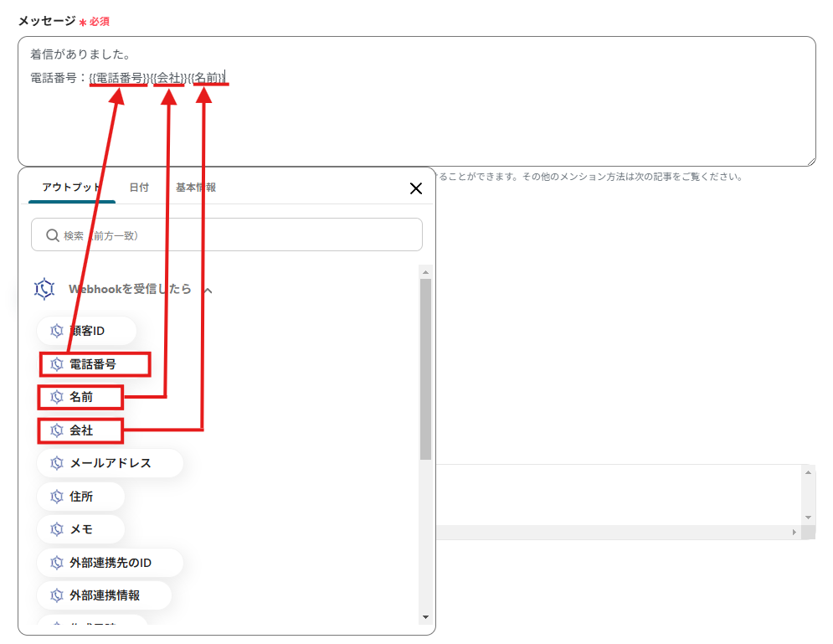Click the icon beside 会社

coord(57,430)
